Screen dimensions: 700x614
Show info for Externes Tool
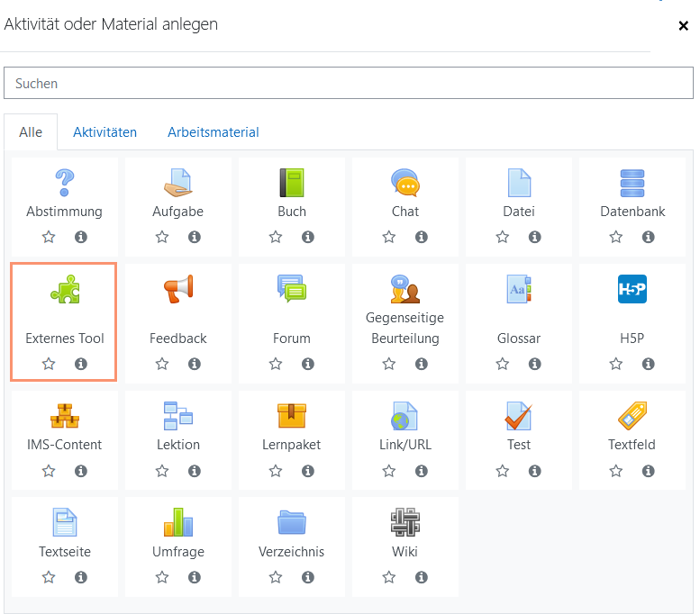pos(81,364)
